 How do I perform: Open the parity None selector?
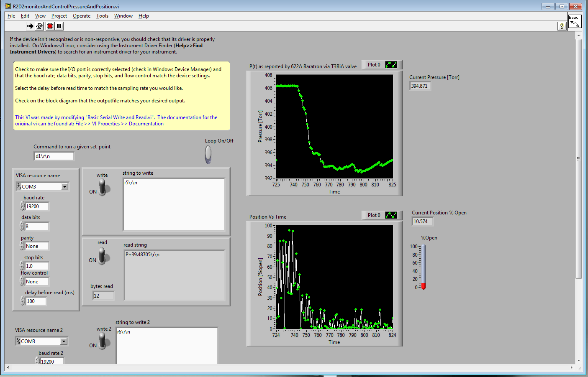click(x=36, y=246)
